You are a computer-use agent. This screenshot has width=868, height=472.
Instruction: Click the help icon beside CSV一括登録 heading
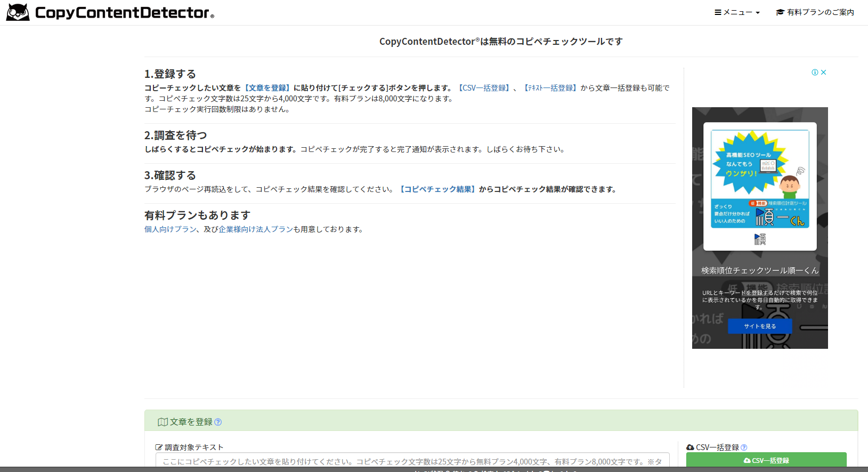click(x=744, y=447)
